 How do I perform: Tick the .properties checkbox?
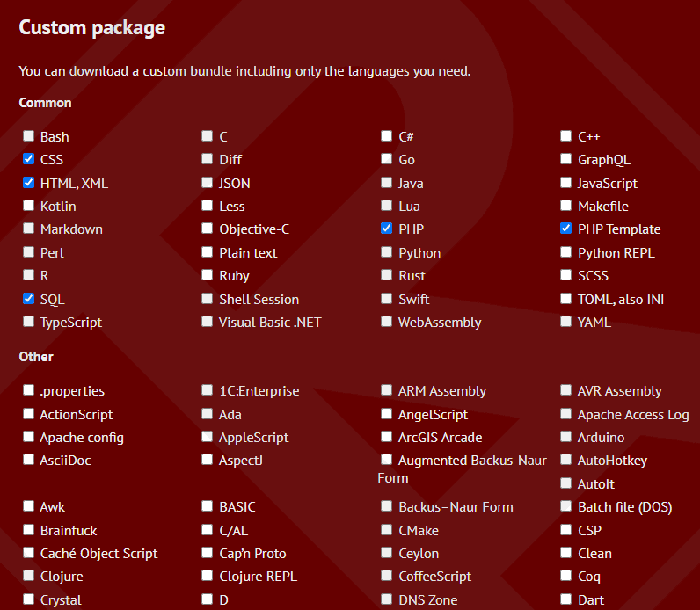coord(28,390)
